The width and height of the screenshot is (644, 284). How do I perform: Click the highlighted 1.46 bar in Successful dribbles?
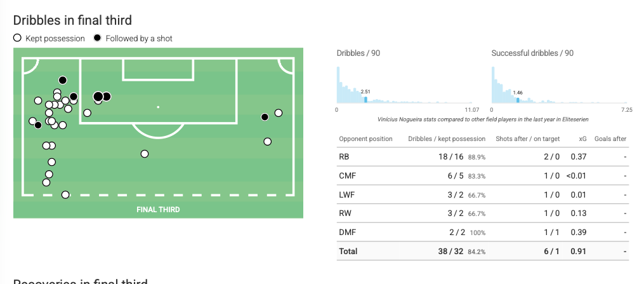click(x=518, y=100)
